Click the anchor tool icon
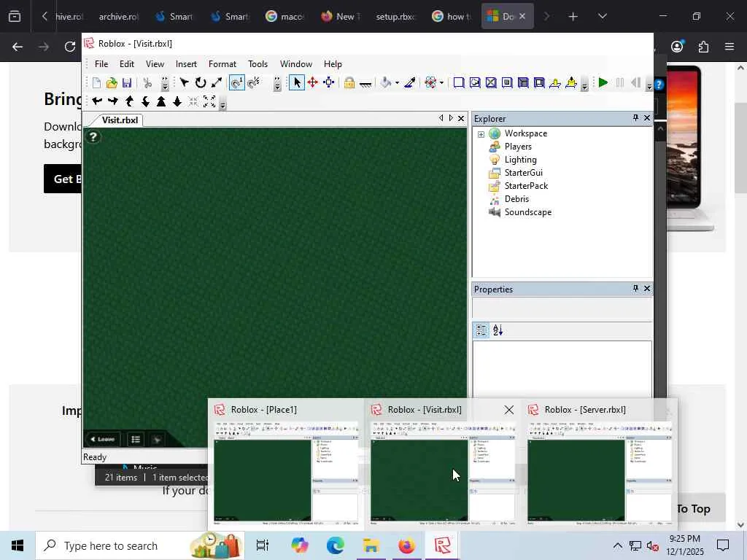Image resolution: width=747 pixels, height=560 pixels. 365,84
